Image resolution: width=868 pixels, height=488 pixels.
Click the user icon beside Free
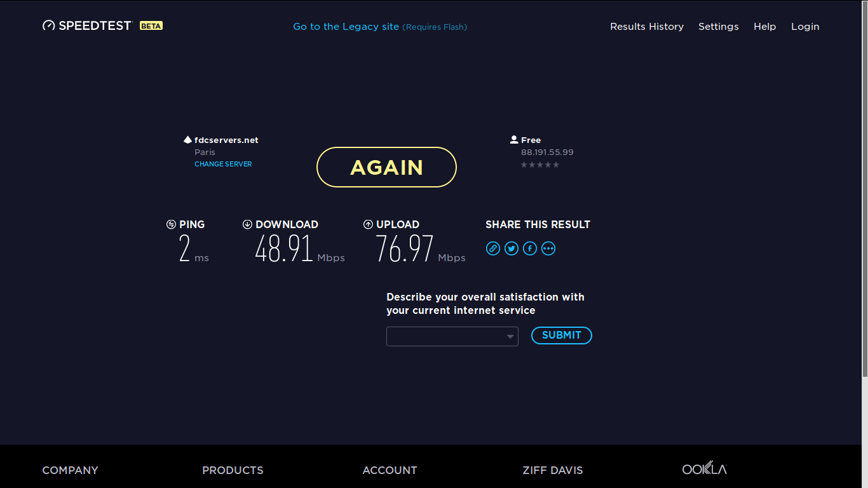(x=513, y=140)
